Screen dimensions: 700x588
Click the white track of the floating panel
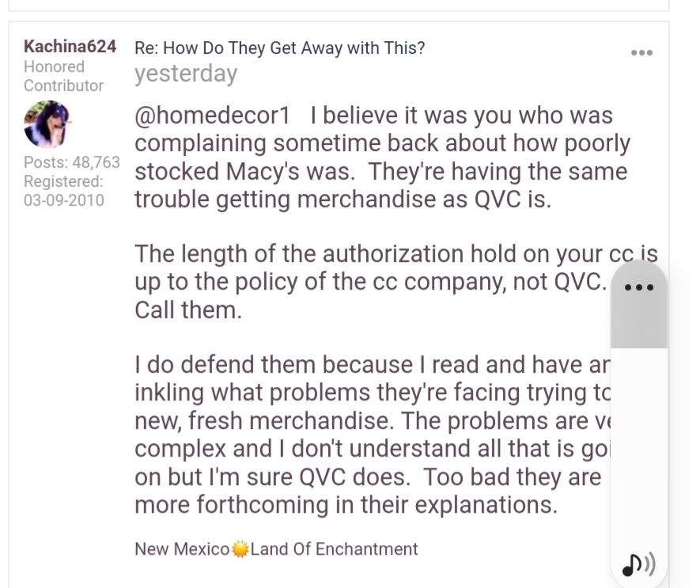[638, 451]
